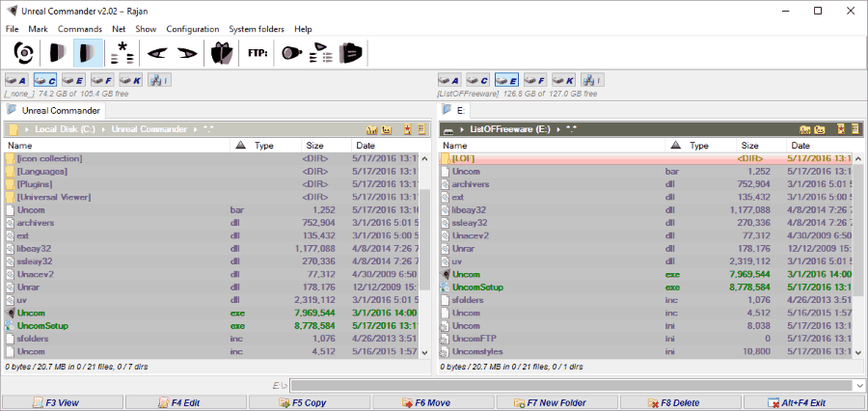
Task: Switch right panel to drive A
Action: point(451,81)
